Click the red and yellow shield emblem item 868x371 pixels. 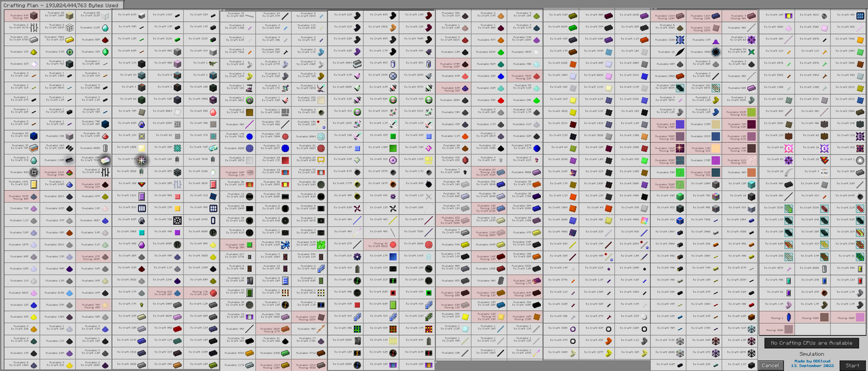pos(824,160)
